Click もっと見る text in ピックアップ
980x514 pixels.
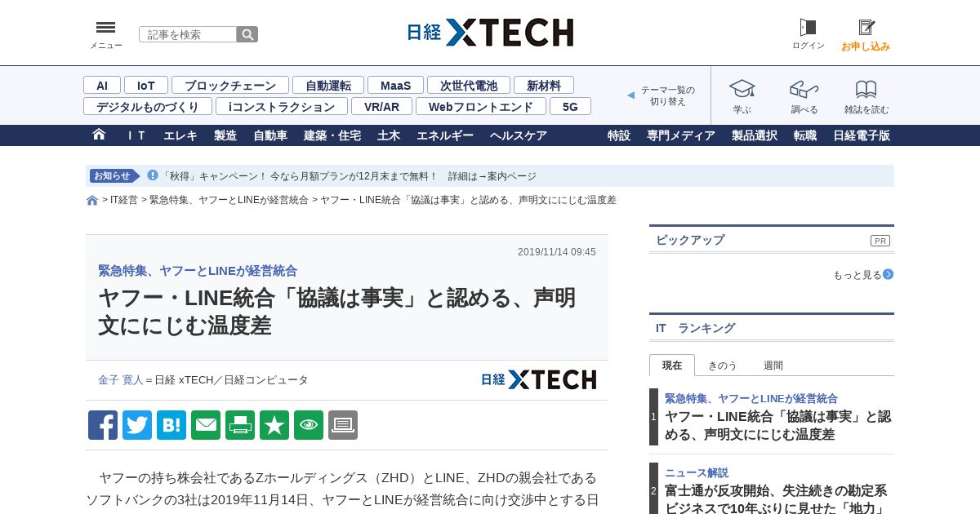point(857,275)
